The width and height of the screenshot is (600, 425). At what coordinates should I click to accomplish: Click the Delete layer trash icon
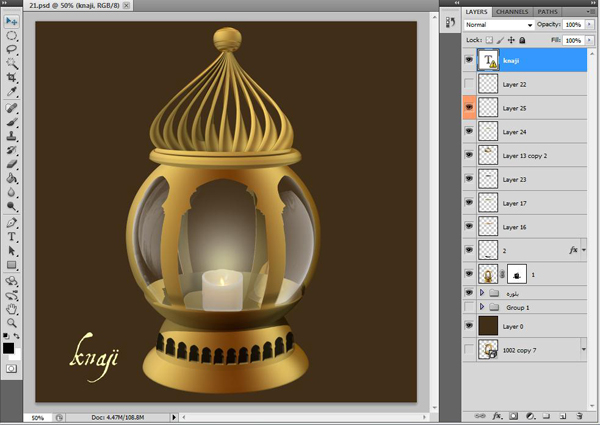point(580,415)
